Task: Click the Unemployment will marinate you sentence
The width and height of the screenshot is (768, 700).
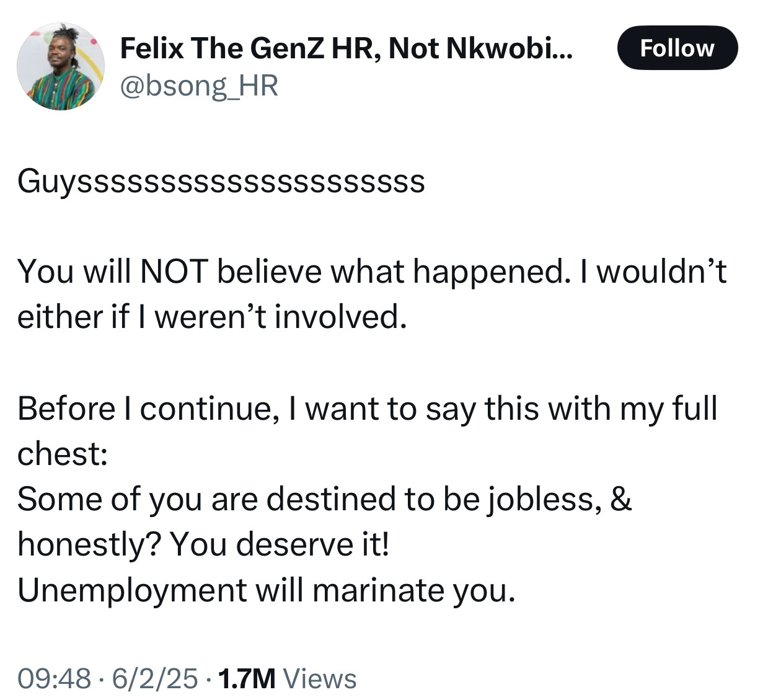Action: 266,590
